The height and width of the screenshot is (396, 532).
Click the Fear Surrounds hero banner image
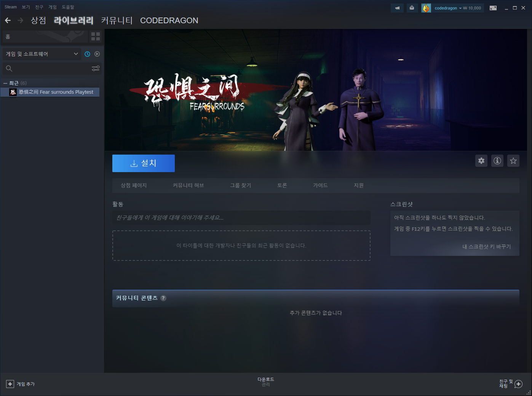316,90
